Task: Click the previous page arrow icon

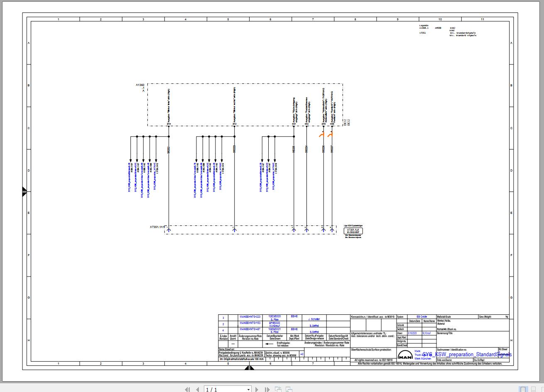Action: point(196,390)
